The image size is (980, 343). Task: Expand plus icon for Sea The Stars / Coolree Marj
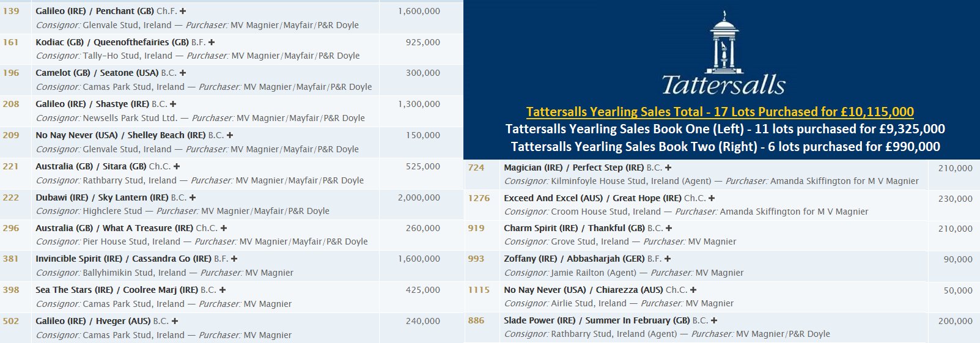tap(223, 290)
